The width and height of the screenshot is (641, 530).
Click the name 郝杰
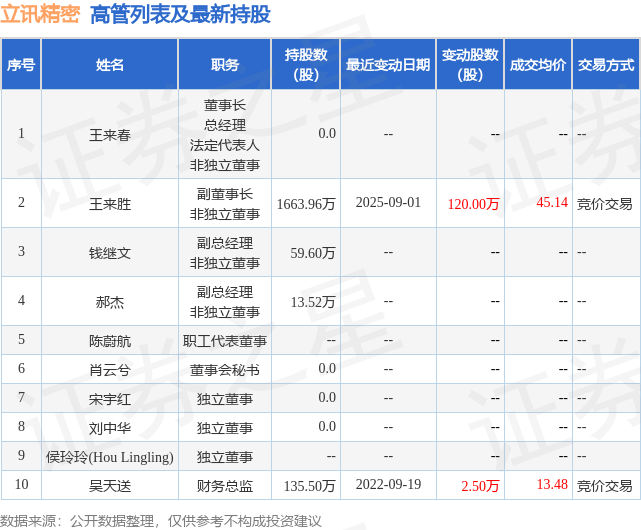click(110, 302)
